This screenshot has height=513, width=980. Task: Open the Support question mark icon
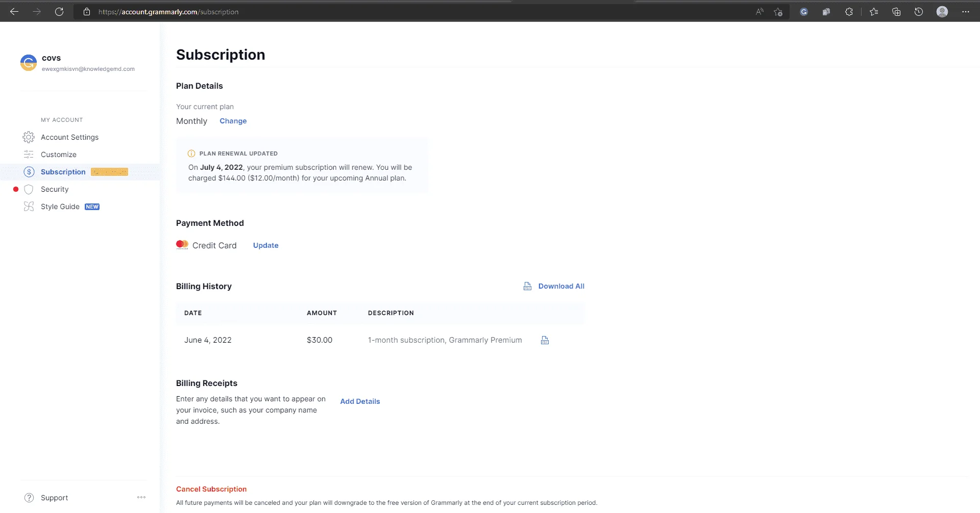pyautogui.click(x=29, y=498)
